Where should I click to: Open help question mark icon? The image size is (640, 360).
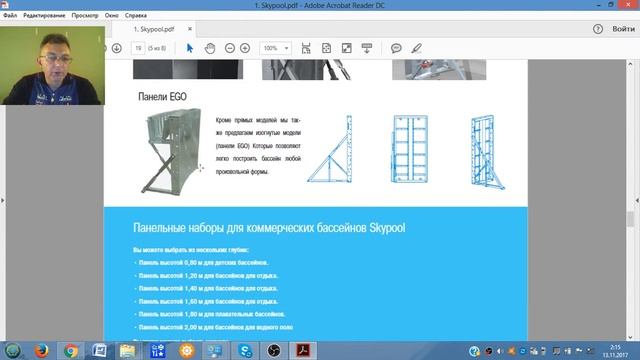(598, 29)
